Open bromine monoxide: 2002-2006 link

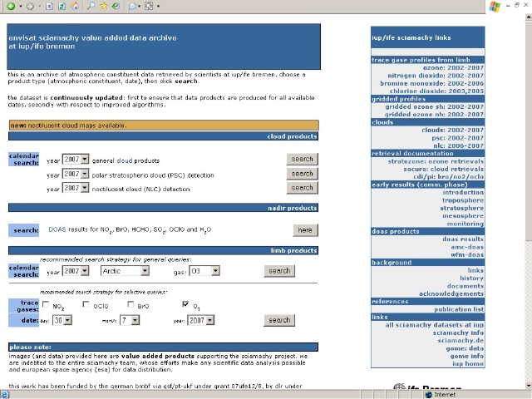click(432, 83)
